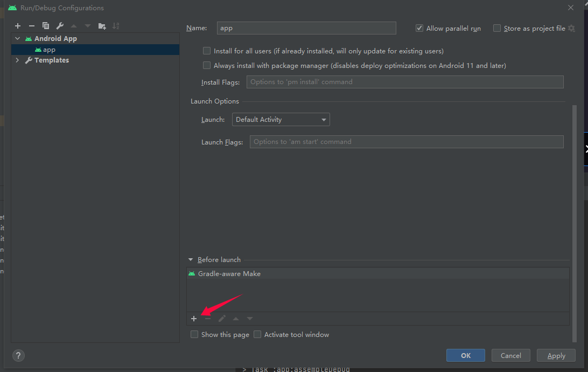This screenshot has width=588, height=372.
Task: Edit the Gradle-aware Make task (pencil icon)
Action: [221, 318]
